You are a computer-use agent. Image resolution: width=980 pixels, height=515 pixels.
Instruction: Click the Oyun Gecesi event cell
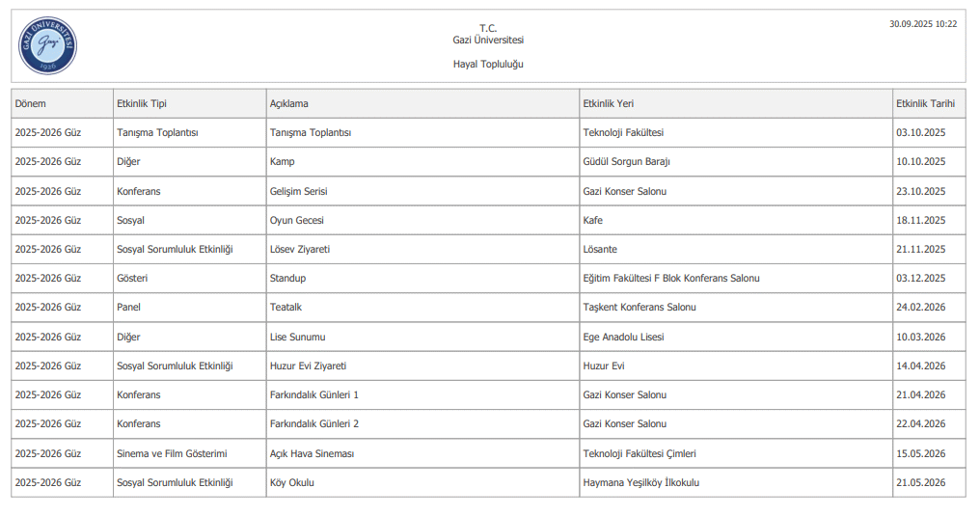[297, 220]
